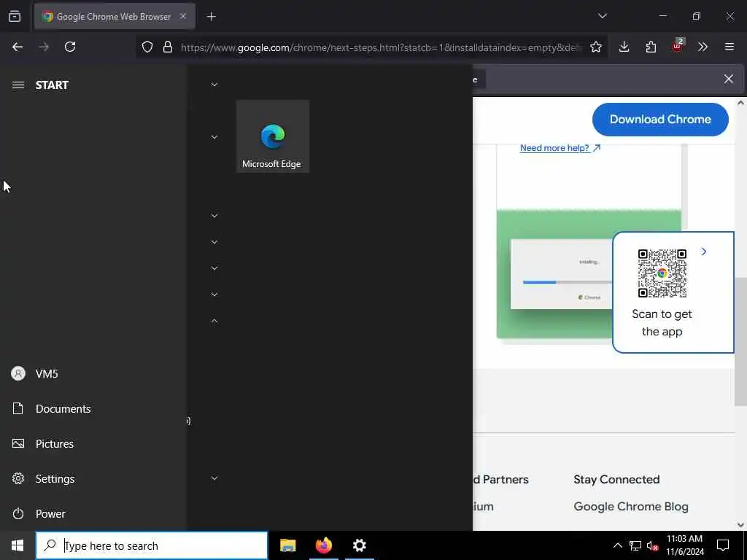
Task: Click the scrollbar up arrow
Action: 740,103
